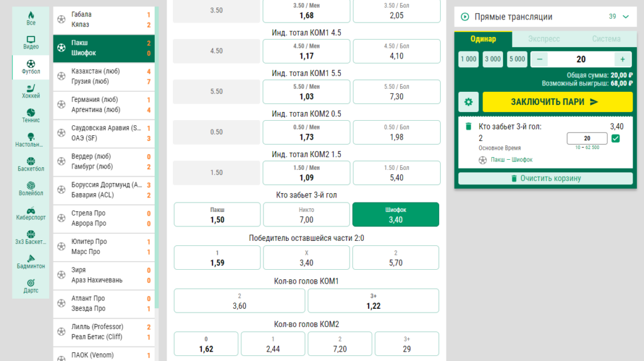
Task: Collapse the Кол-во голов КОМ2 market
Action: [306, 325]
